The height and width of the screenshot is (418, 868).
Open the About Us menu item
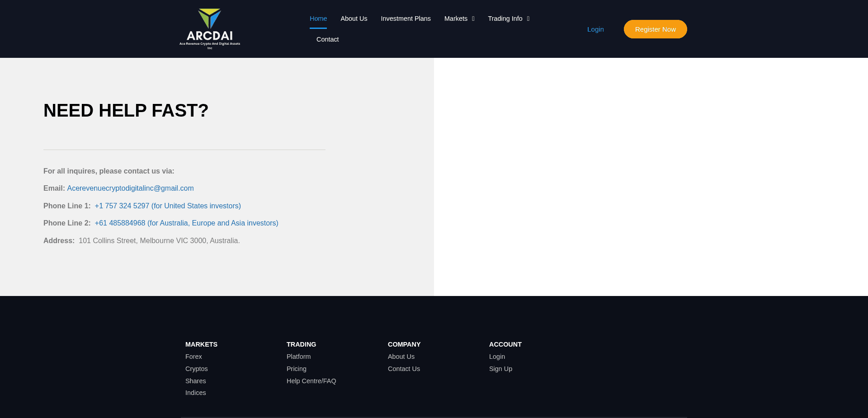pos(354,19)
